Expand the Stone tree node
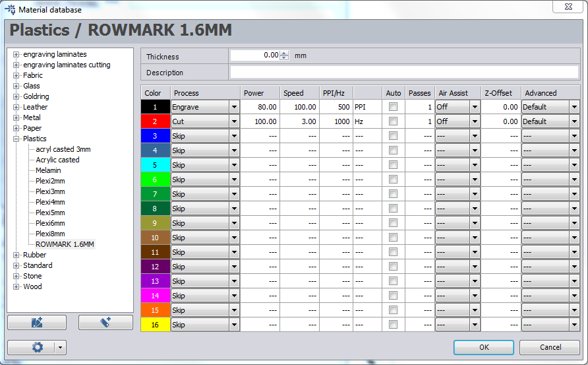 [x=16, y=276]
